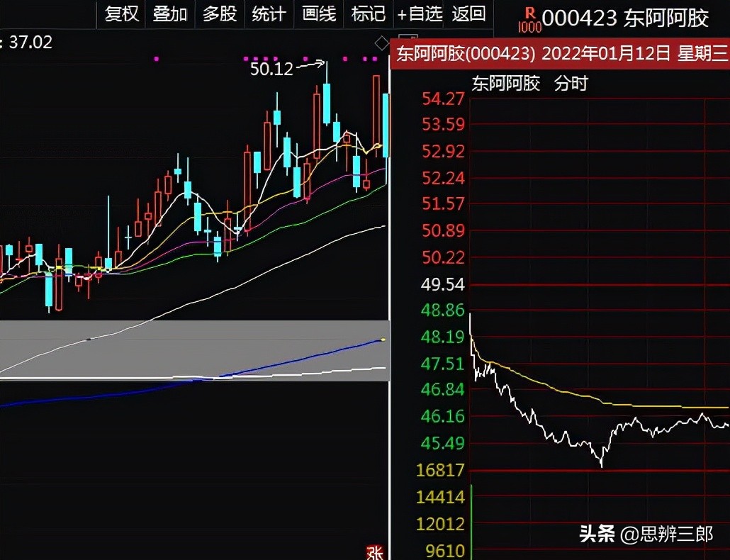The image size is (730, 560).
Task: Open the 多股 multi-stock view
Action: (x=220, y=14)
